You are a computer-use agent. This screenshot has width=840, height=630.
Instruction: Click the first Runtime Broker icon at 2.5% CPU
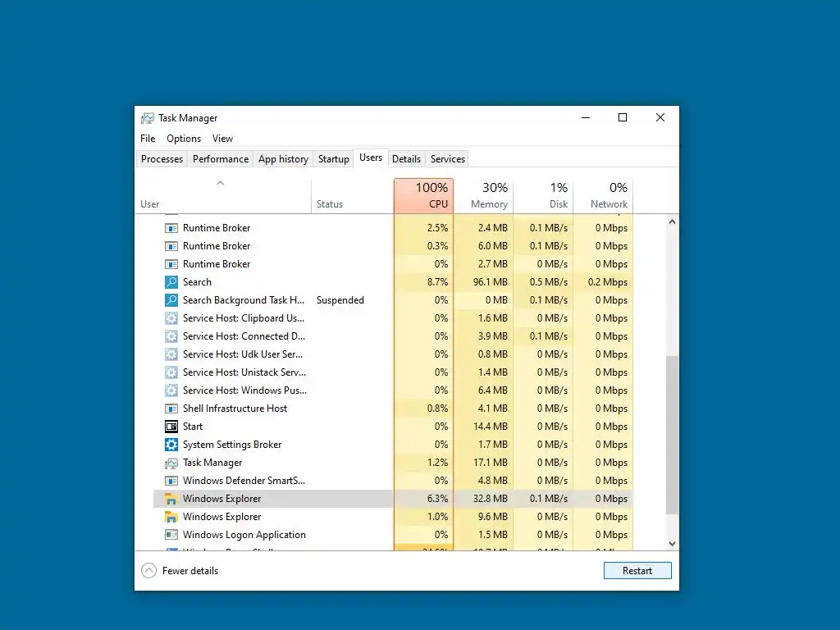point(171,228)
